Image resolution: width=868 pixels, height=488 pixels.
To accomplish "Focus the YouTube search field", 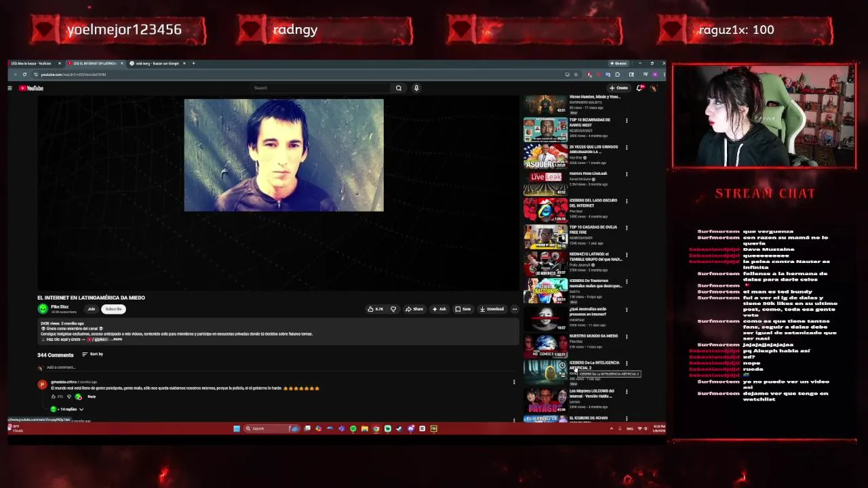I will 320,88.
